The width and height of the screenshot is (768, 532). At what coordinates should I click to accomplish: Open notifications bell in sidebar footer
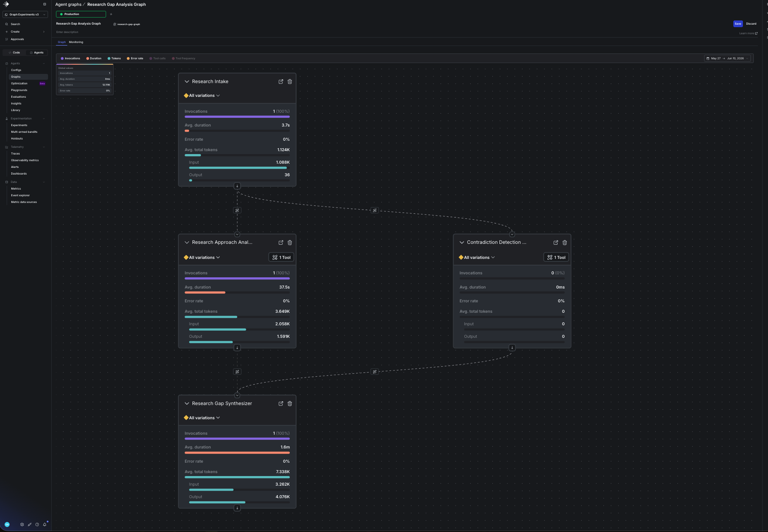pyautogui.click(x=45, y=524)
